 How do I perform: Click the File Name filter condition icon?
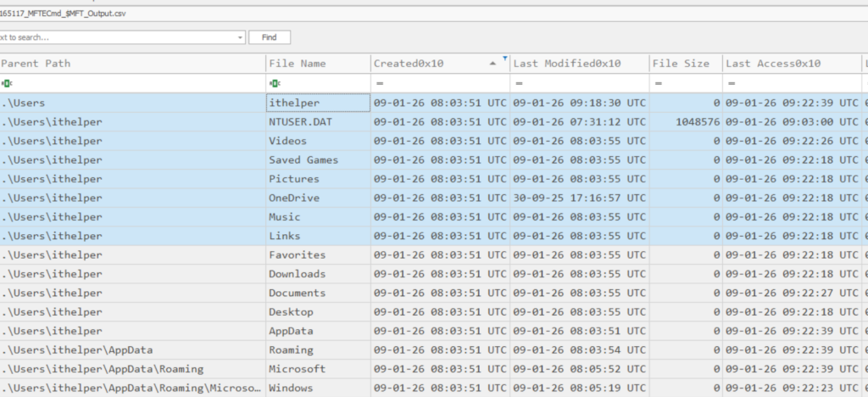pyautogui.click(x=274, y=83)
